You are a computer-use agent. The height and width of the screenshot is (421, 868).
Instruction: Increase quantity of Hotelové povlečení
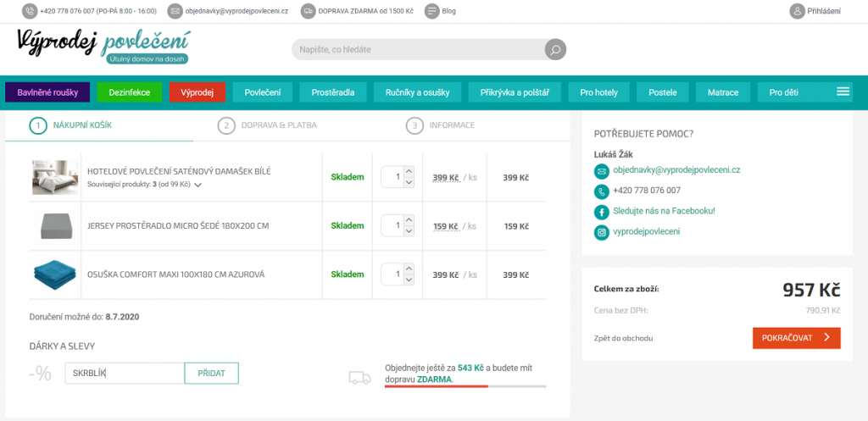409,171
